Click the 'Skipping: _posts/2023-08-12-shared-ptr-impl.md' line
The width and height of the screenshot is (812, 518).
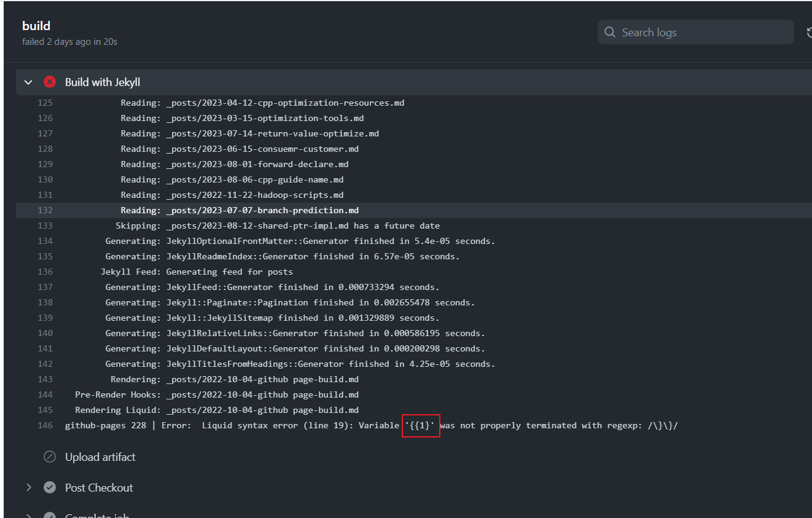pos(278,226)
